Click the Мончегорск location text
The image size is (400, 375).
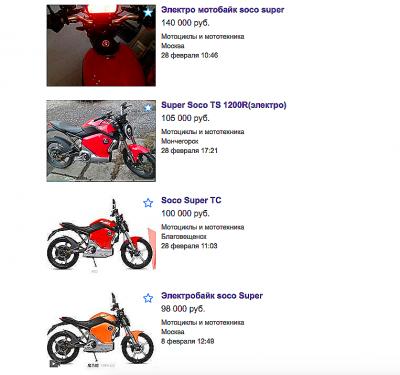pyautogui.click(x=180, y=141)
